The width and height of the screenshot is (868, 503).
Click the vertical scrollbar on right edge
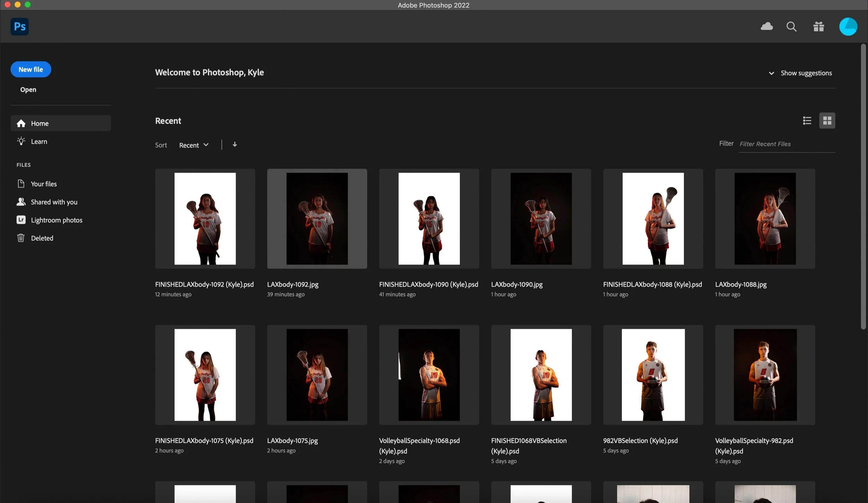[863, 187]
